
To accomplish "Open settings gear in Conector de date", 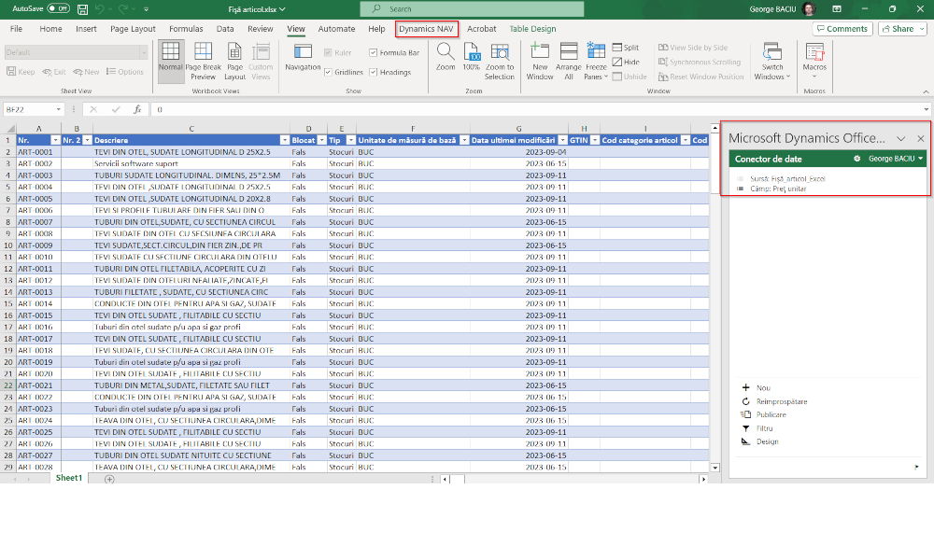I will 857,159.
